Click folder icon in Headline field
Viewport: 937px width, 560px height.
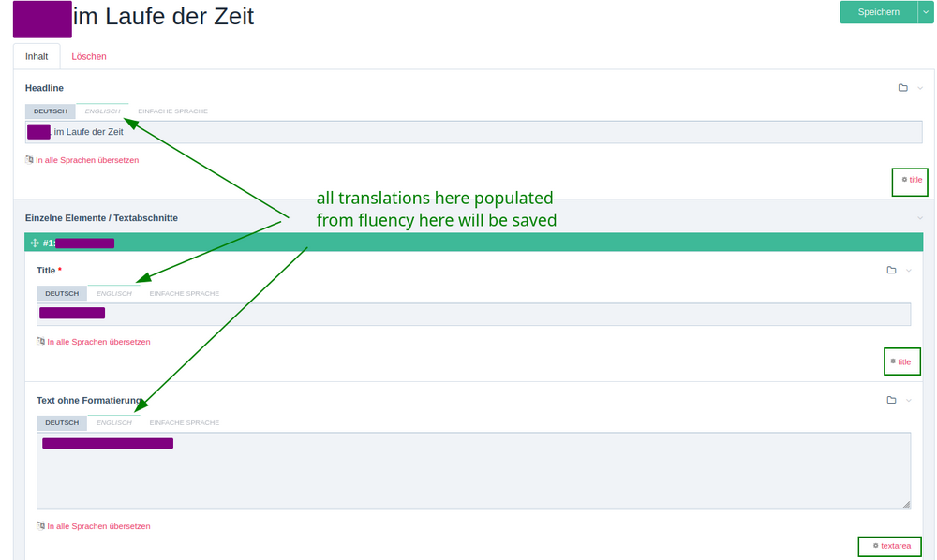[902, 88]
